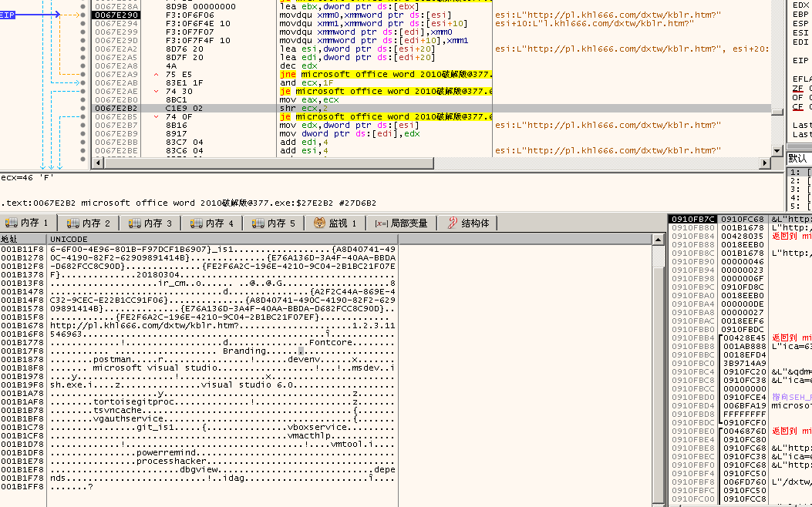The width and height of the screenshot is (812, 507).
Task: Switch to the 内存 2 dump tab
Action: [x=88, y=223]
